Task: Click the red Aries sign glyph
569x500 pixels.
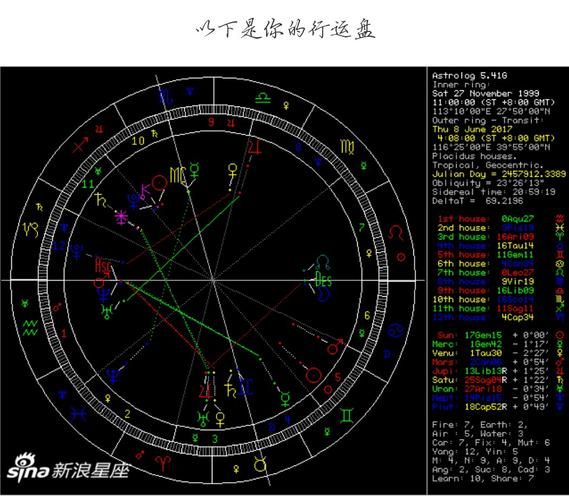Action: 163,463
